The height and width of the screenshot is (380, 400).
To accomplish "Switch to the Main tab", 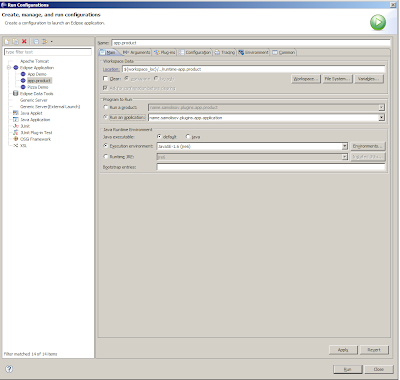I will 107,52.
